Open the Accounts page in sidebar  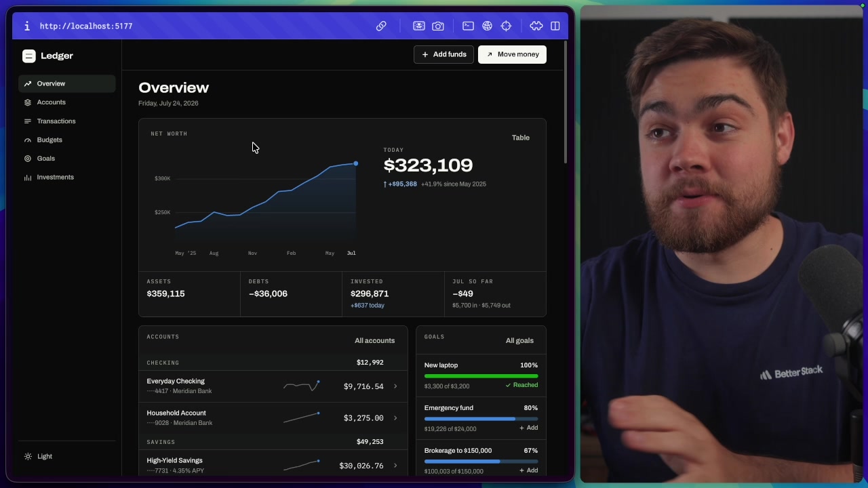tap(67, 102)
